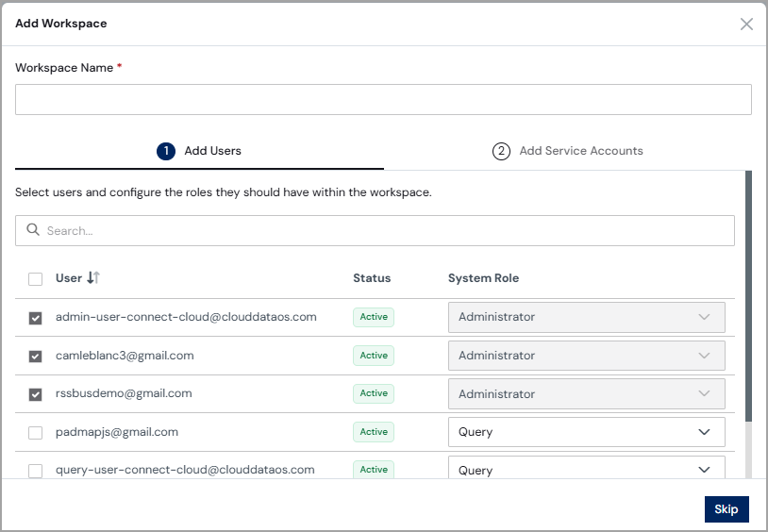Click query-user-connect-cloud@clouddataos.com email text
The width and height of the screenshot is (768, 532).
click(185, 470)
